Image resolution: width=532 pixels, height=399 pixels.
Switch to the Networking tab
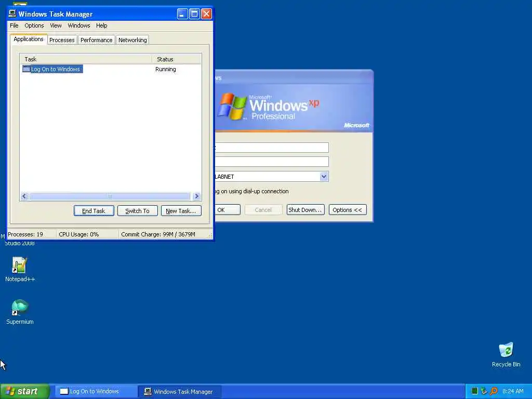(x=132, y=40)
